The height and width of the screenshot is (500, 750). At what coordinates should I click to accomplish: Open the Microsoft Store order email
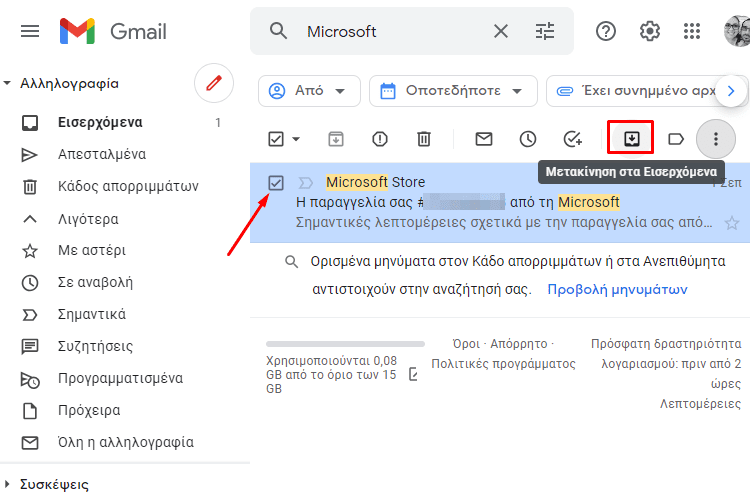500,202
